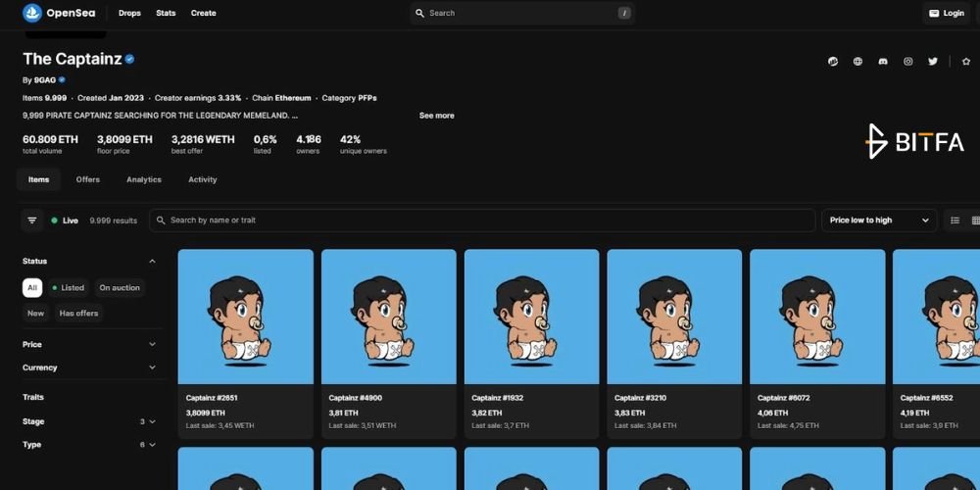
Task: Open the 9GAG creator link
Action: click(x=45, y=80)
